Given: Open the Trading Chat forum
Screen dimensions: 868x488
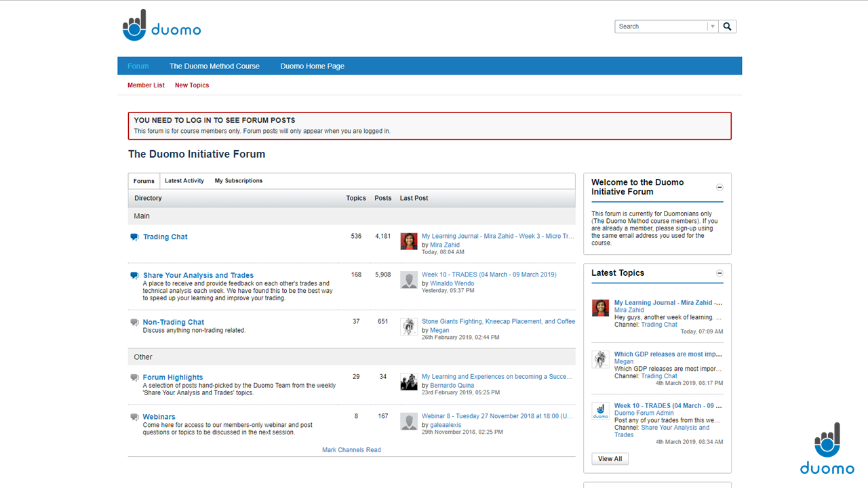Looking at the screenshot, I should 165,237.
